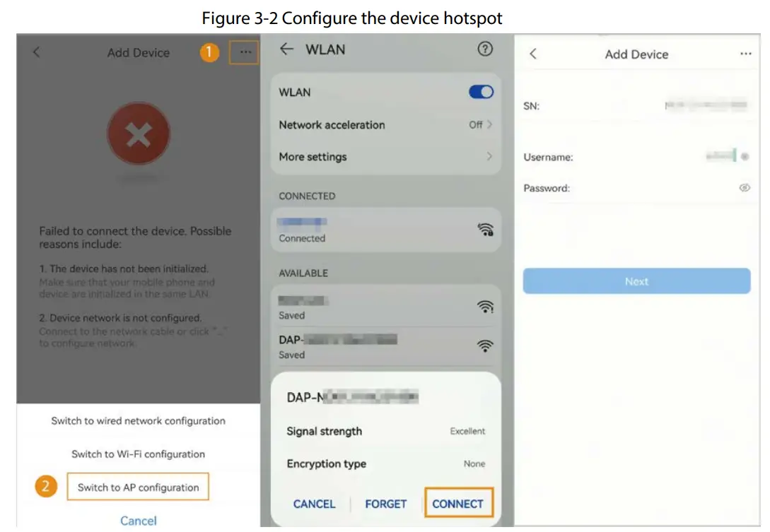Tap Wi-Fi icon beside the DAP- saved network
The image size is (770, 532).
coord(485,345)
